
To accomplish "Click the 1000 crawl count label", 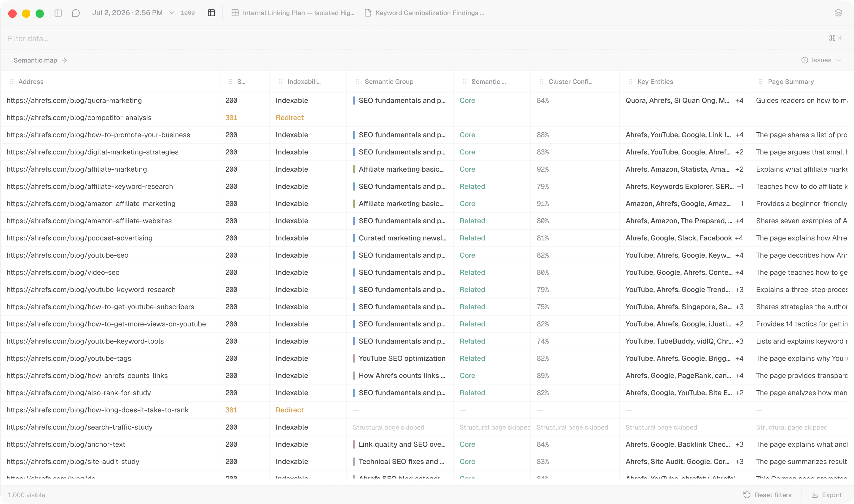I will 187,13.
